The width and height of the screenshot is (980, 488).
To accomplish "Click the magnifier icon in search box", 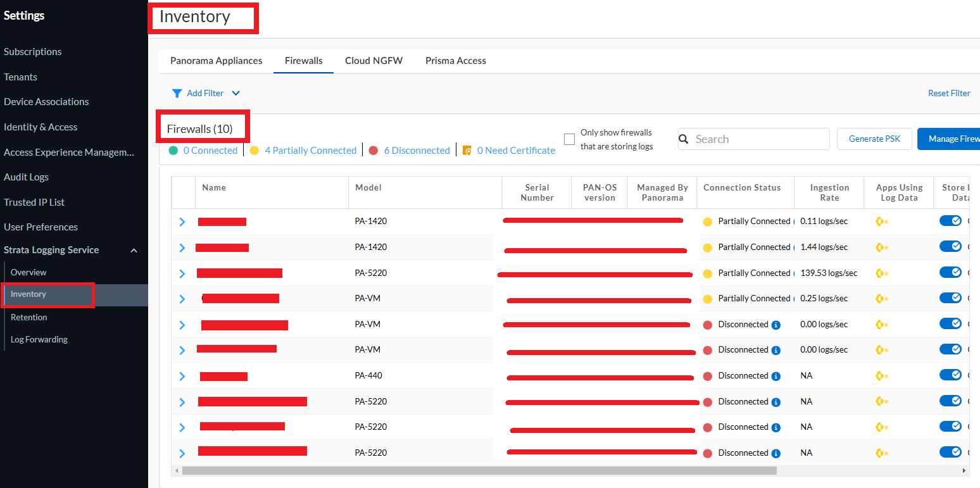I will tap(684, 139).
